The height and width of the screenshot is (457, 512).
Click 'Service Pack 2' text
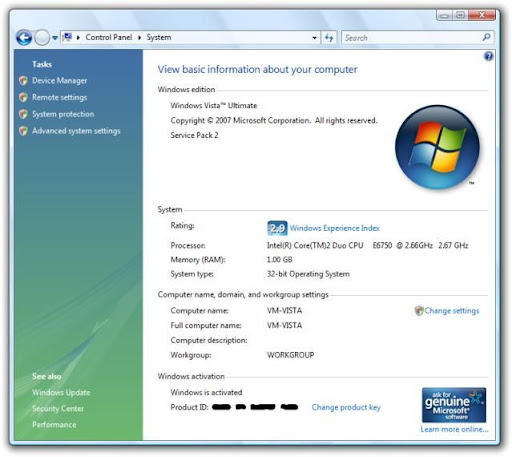194,135
